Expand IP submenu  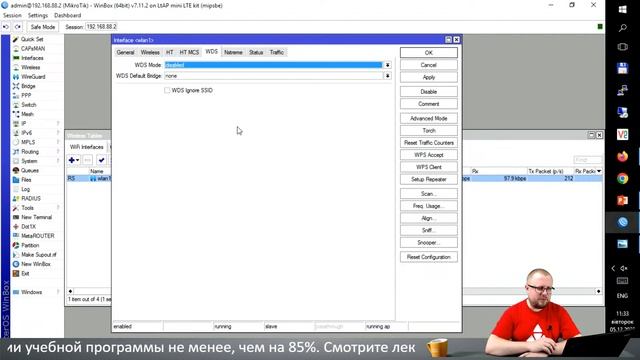pos(58,123)
